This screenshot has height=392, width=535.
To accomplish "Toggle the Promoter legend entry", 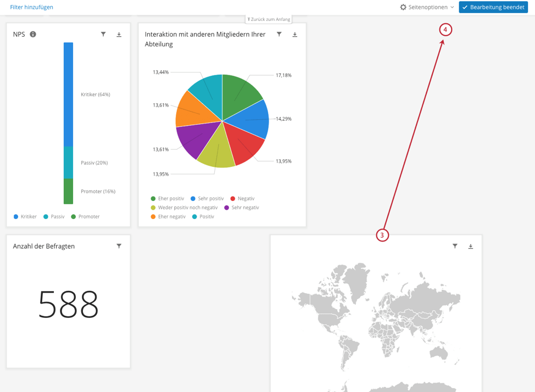I will [x=85, y=217].
